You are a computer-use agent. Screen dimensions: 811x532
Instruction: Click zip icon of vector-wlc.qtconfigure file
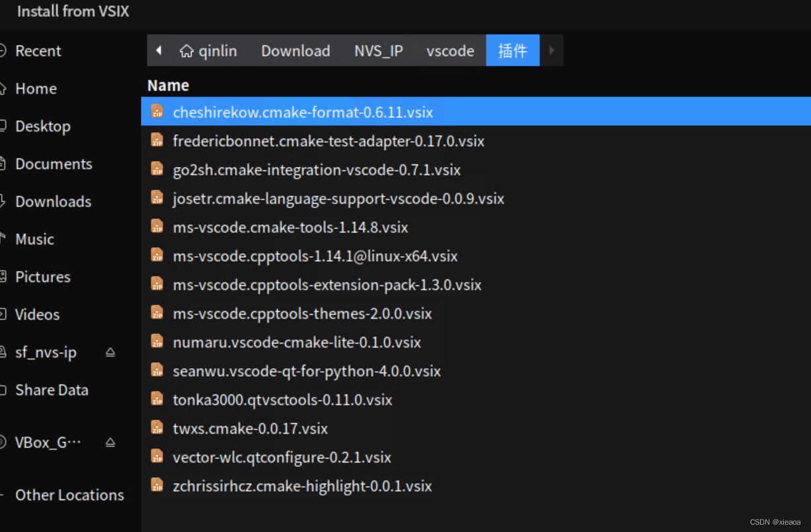pyautogui.click(x=157, y=456)
